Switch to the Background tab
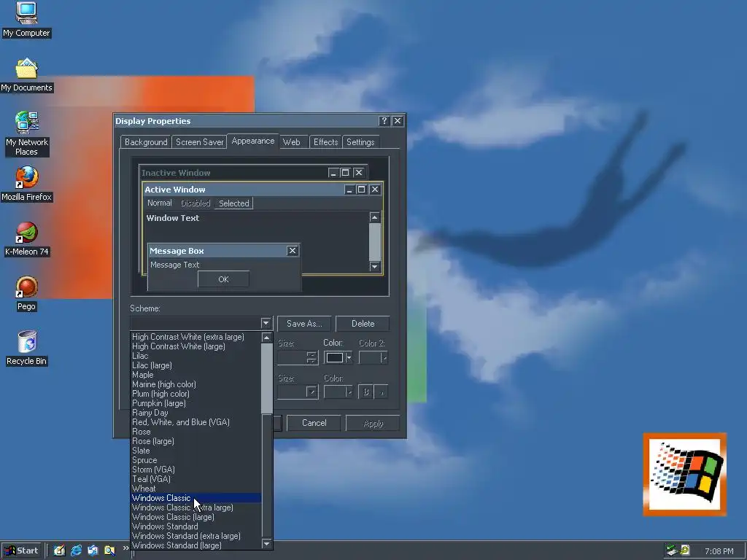The width and height of the screenshot is (747, 560). 146,142
